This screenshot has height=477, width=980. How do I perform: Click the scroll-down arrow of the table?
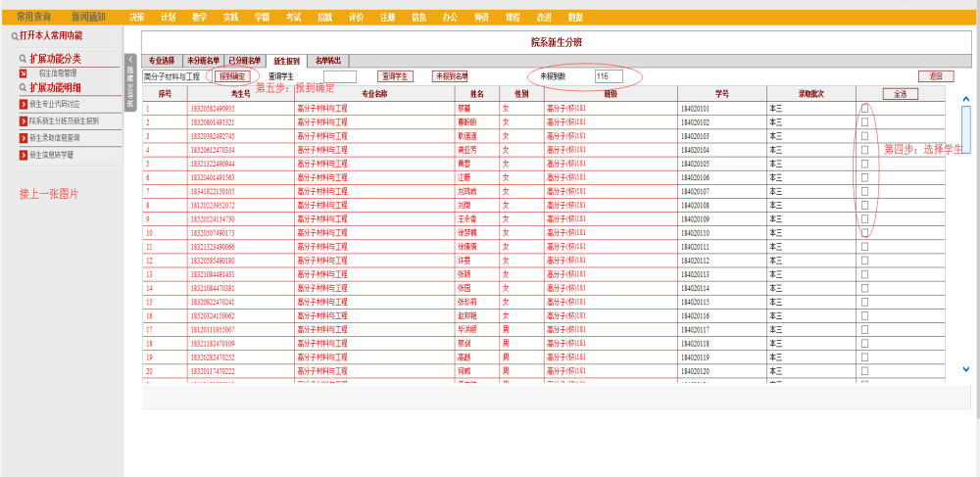[966, 369]
